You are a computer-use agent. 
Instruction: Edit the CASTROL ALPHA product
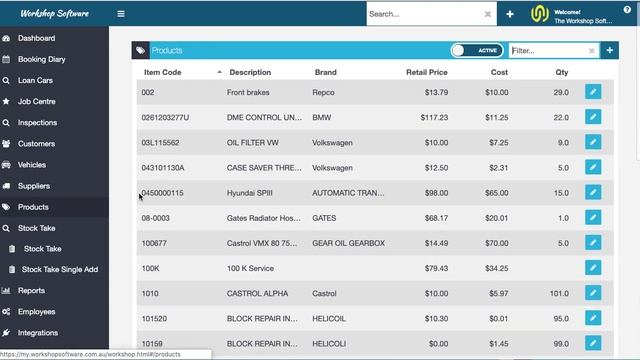593,293
